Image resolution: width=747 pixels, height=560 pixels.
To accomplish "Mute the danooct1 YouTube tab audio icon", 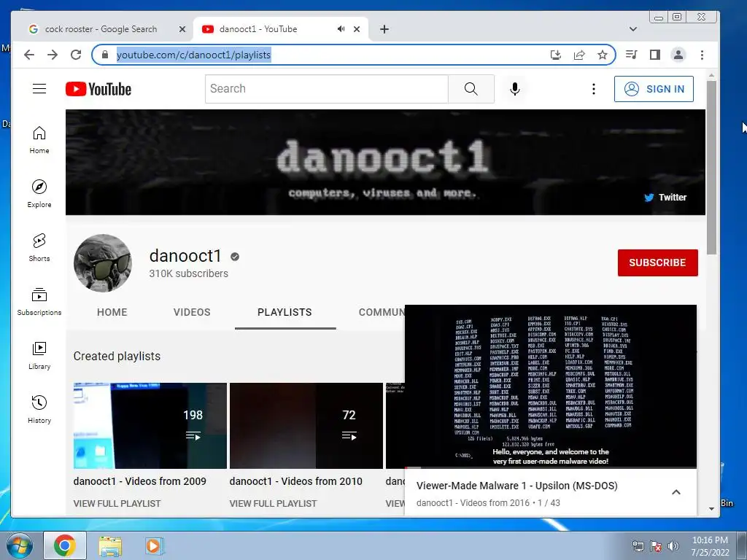I will (x=341, y=29).
